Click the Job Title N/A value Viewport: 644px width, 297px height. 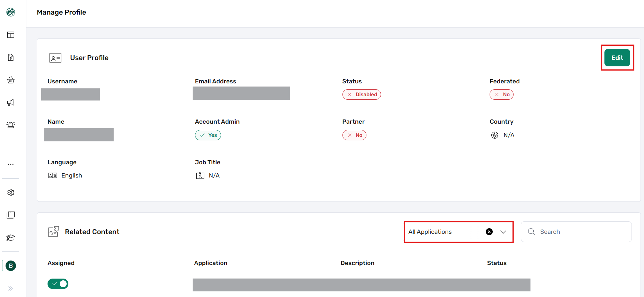(x=214, y=175)
